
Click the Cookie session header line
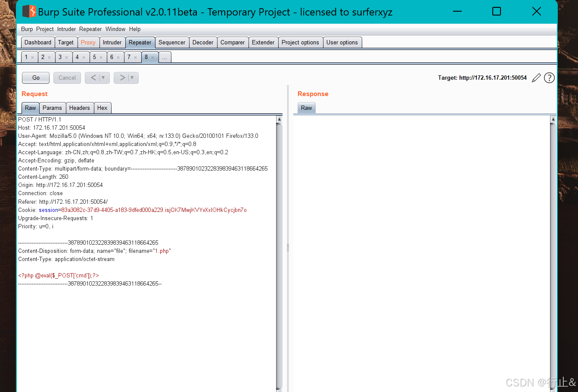coord(132,210)
